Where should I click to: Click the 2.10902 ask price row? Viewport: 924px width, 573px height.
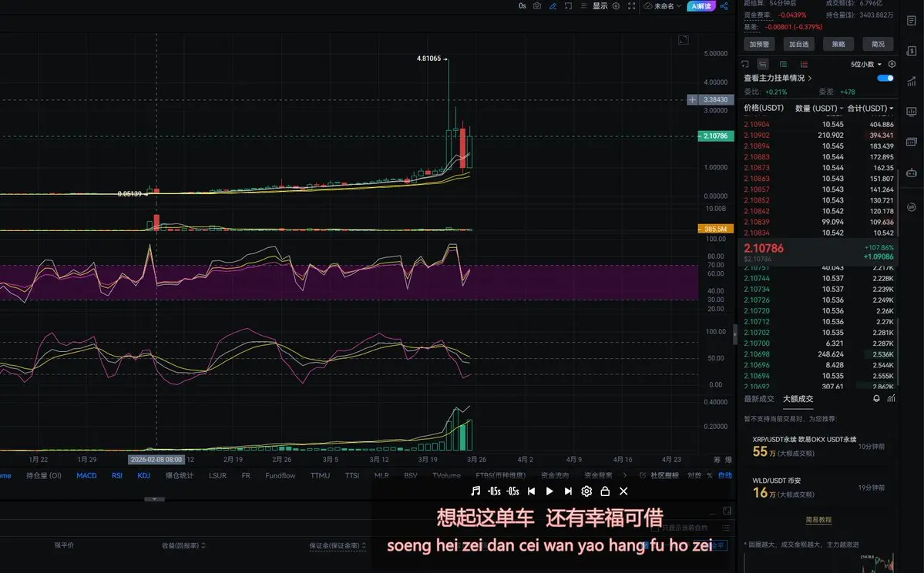[818, 136]
